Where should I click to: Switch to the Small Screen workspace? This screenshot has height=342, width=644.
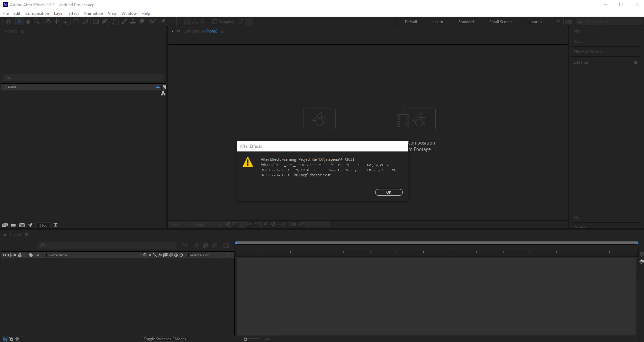500,22
